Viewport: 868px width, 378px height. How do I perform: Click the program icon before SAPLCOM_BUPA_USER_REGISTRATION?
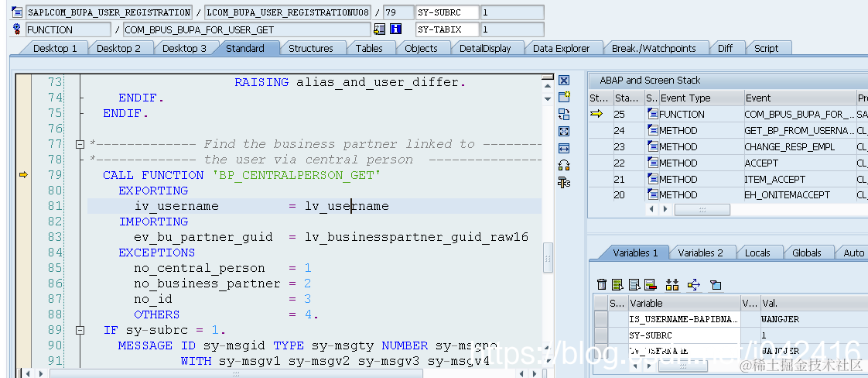[x=16, y=12]
